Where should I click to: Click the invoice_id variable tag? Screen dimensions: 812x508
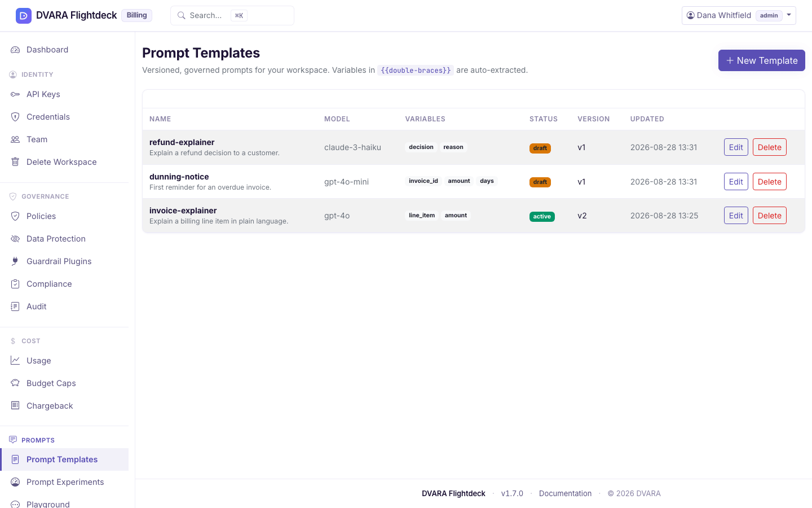click(423, 181)
